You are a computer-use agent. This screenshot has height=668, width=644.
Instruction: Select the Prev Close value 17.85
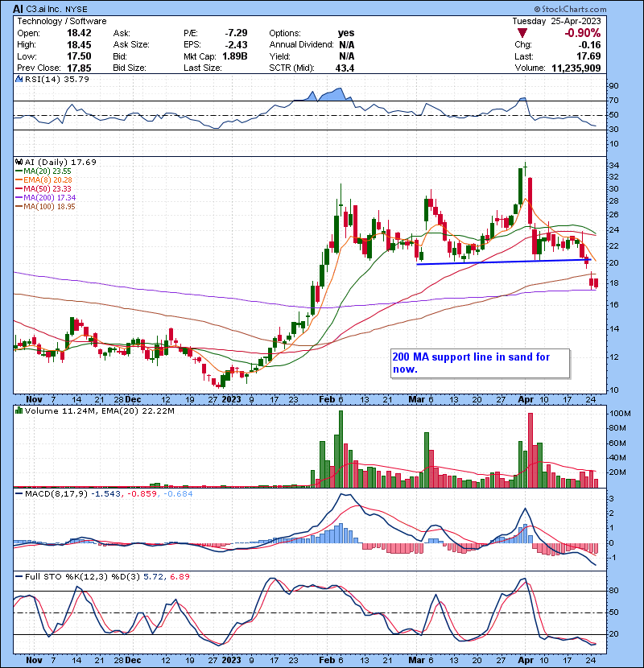tap(79, 68)
